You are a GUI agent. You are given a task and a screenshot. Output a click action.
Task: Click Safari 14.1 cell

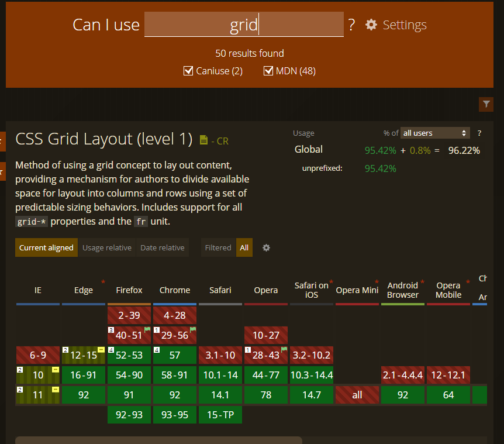pos(220,395)
